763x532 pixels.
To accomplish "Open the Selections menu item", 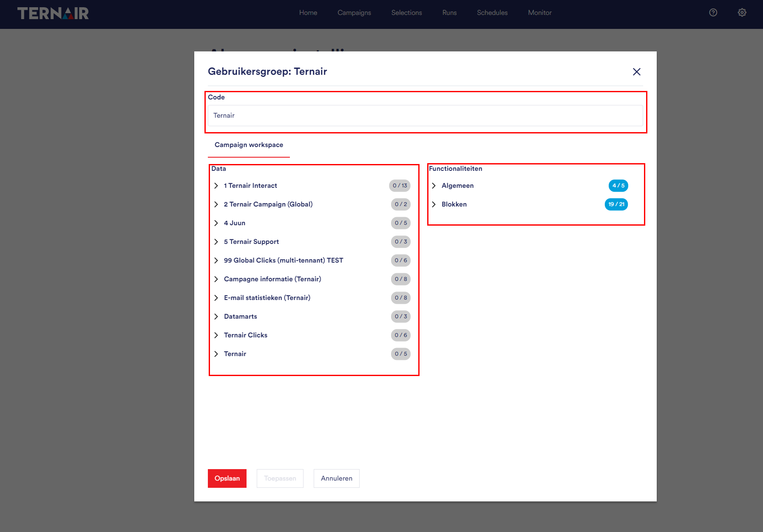I will click(407, 13).
